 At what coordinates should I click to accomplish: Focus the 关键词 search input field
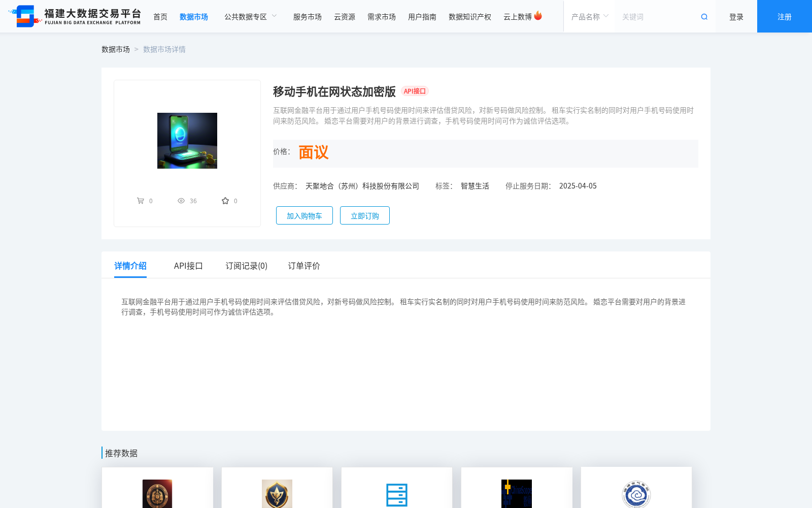pyautogui.click(x=657, y=17)
